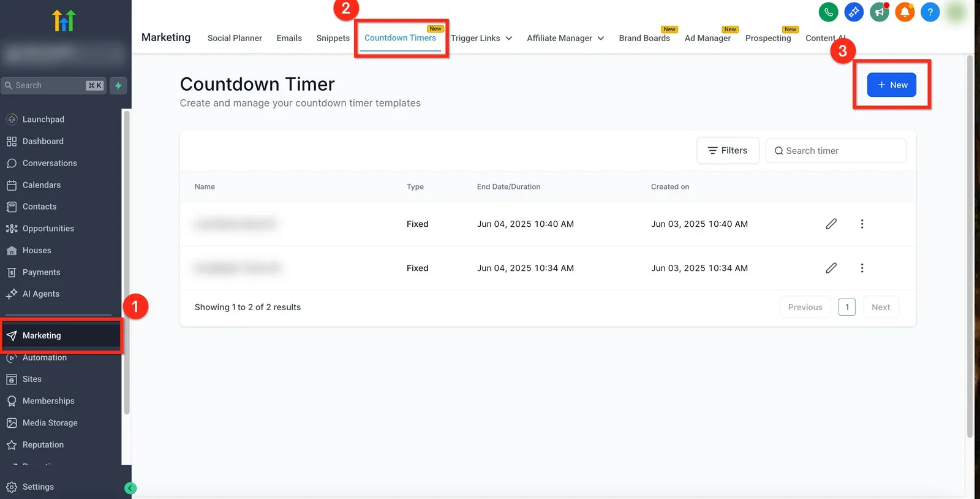980x499 pixels.
Task: Open more options for the 10:34 AM timer
Action: [x=862, y=268]
